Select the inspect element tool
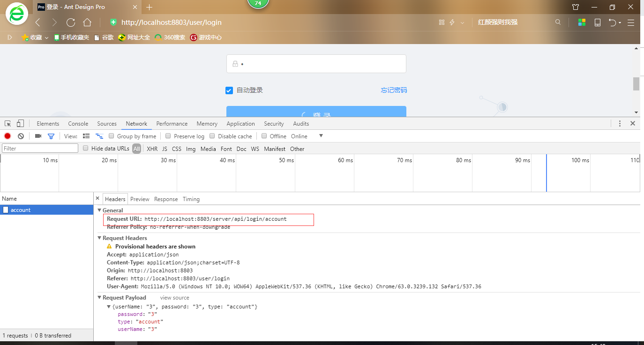 click(x=7, y=123)
